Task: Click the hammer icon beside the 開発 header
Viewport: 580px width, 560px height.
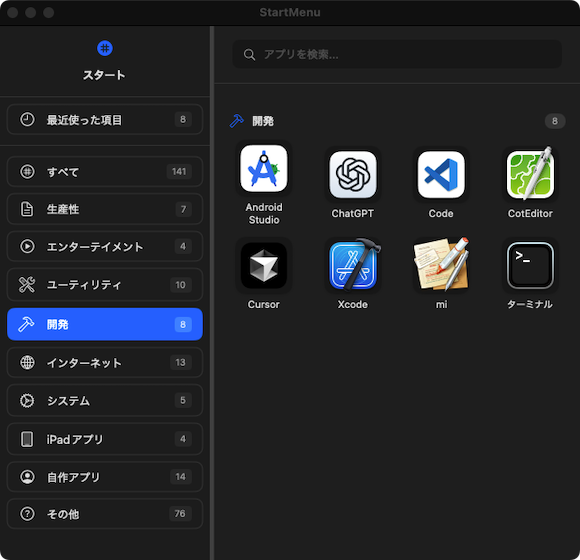Action: (237, 121)
